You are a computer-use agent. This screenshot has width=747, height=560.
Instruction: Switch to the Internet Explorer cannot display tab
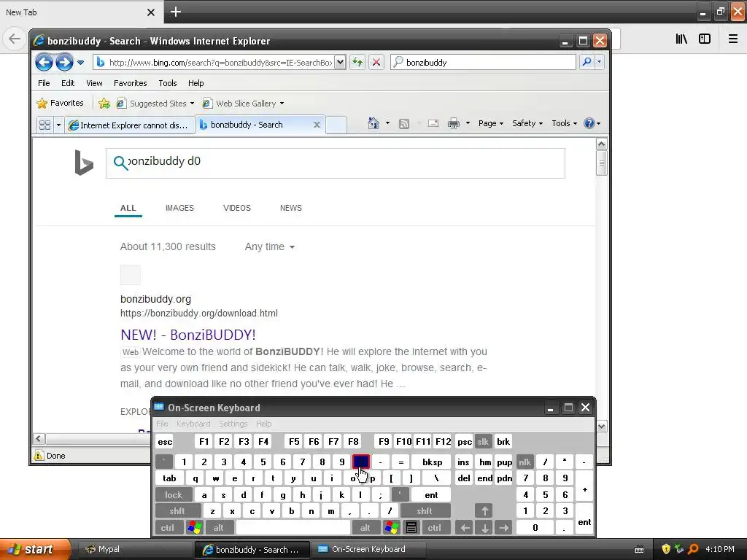(x=129, y=125)
